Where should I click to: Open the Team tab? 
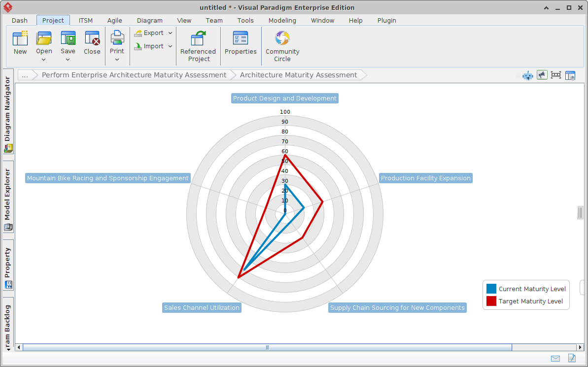[214, 20]
